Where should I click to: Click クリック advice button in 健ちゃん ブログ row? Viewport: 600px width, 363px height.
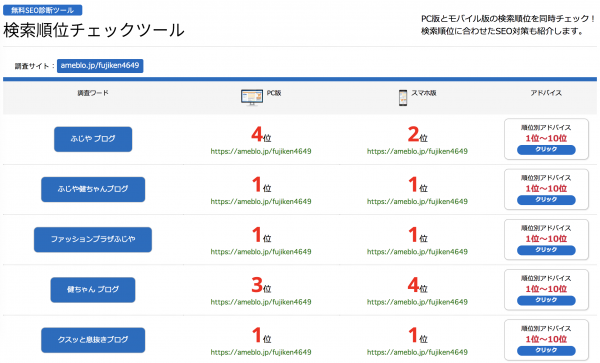546,300
